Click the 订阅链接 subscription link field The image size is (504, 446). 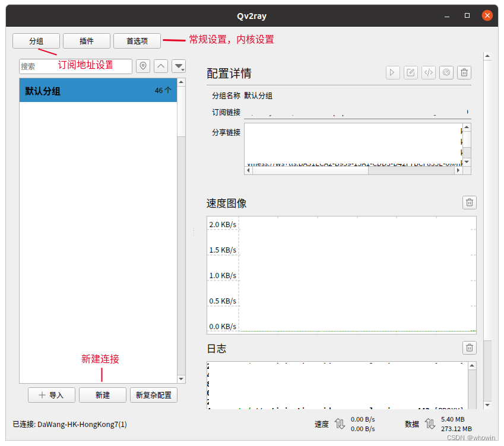pyautogui.click(x=357, y=112)
